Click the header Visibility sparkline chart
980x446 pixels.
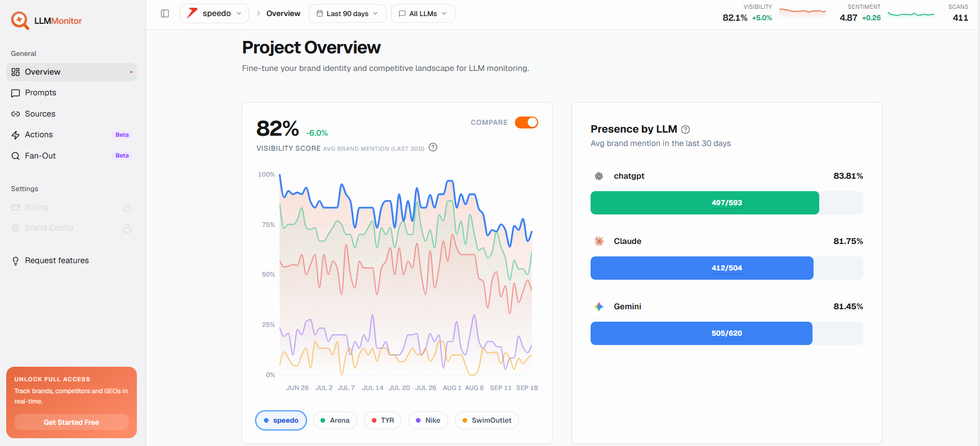click(803, 12)
